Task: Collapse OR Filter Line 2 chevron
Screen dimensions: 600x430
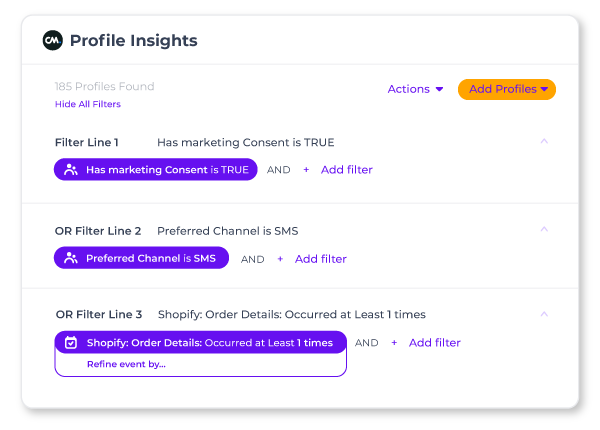Action: point(544,230)
